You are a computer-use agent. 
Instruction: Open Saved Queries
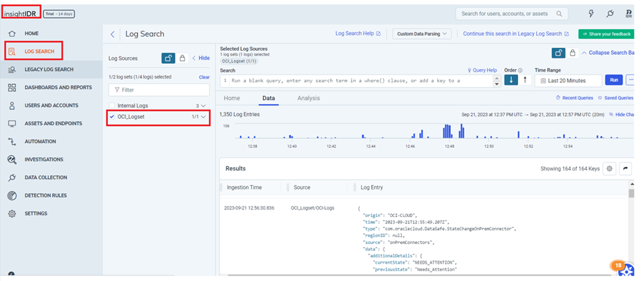[x=615, y=98]
